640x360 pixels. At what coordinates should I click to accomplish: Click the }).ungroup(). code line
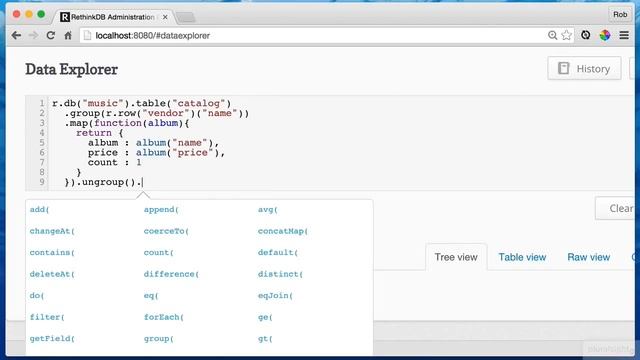104,182
